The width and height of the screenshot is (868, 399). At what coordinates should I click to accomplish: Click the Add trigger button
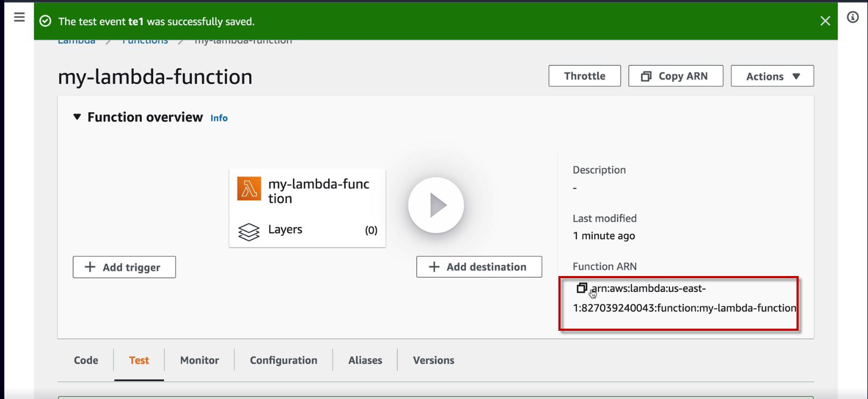click(124, 267)
